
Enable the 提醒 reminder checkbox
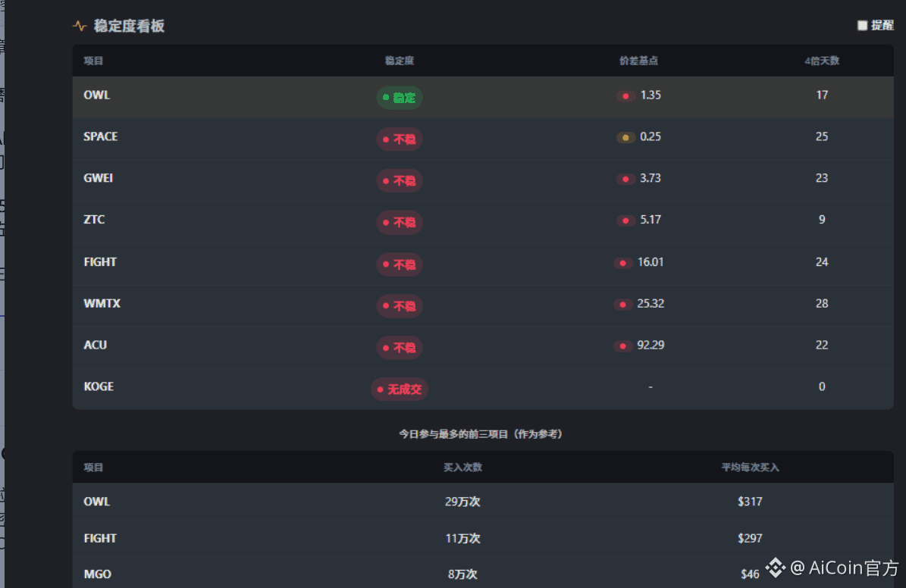click(x=862, y=26)
